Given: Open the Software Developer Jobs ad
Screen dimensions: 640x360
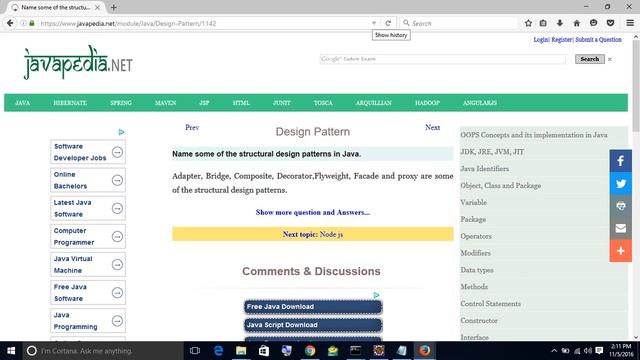Looking at the screenshot, I should (88, 152).
